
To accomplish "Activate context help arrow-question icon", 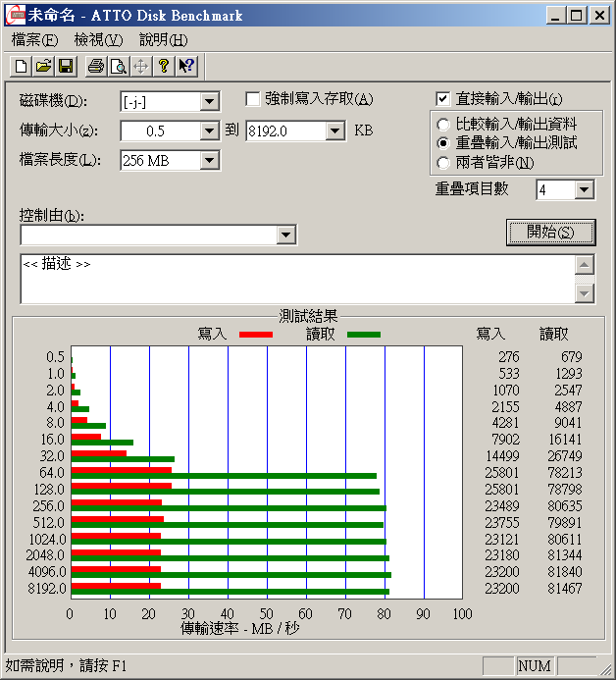I will coord(186,67).
